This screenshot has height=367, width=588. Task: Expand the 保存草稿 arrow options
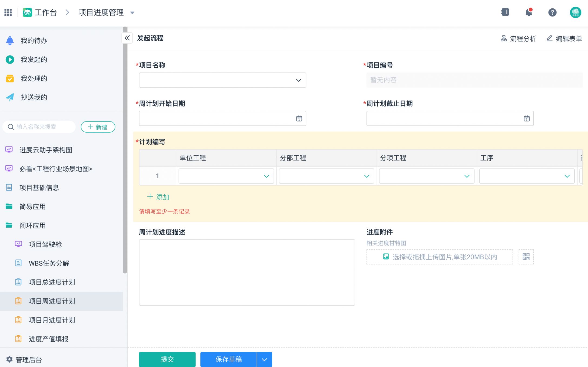coord(264,359)
